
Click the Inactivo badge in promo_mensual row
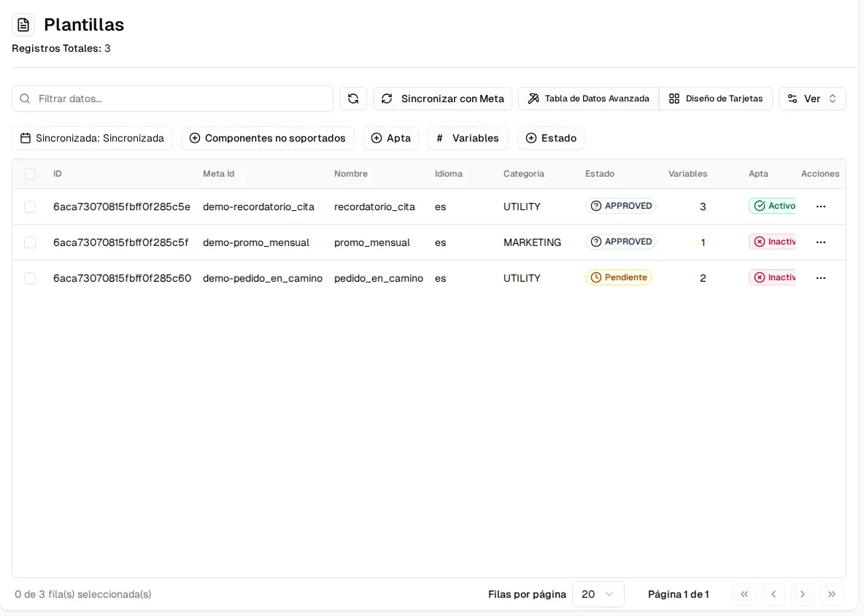click(x=772, y=242)
